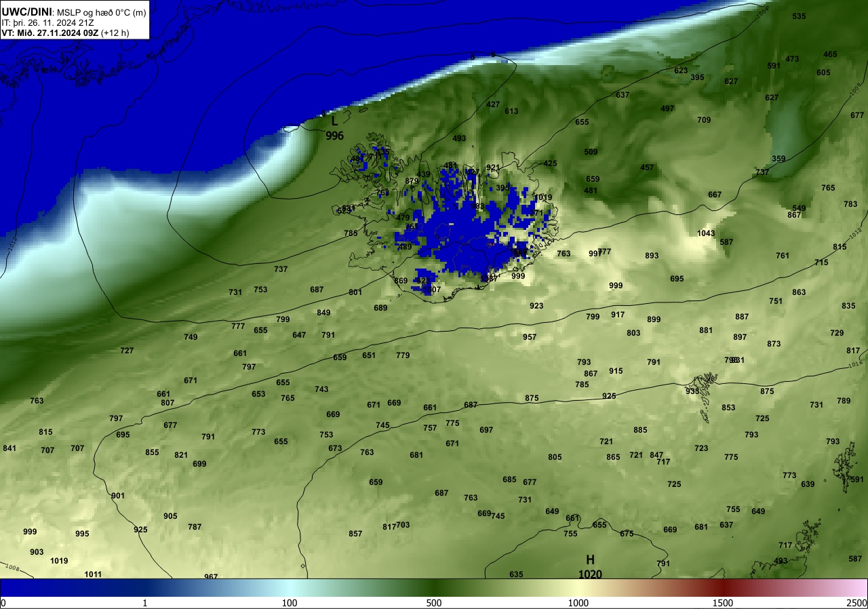The image size is (868, 609).
Task: Click the height value 903
Action: pos(37,553)
